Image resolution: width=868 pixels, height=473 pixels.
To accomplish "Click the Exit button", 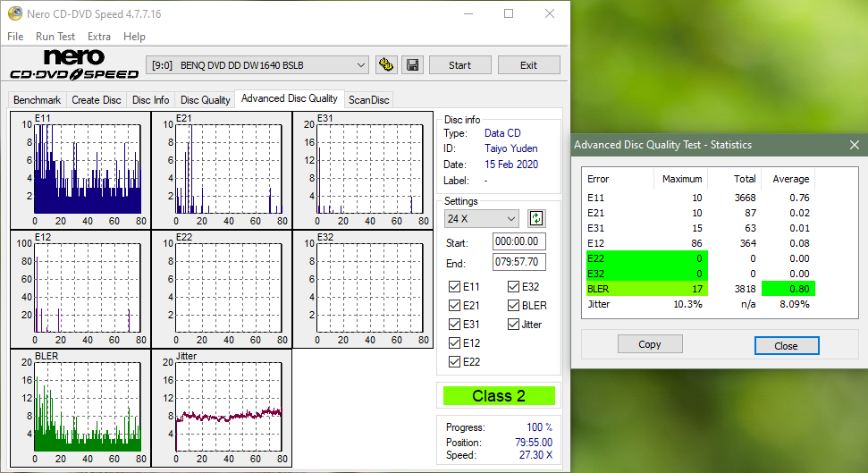I will pyautogui.click(x=528, y=65).
